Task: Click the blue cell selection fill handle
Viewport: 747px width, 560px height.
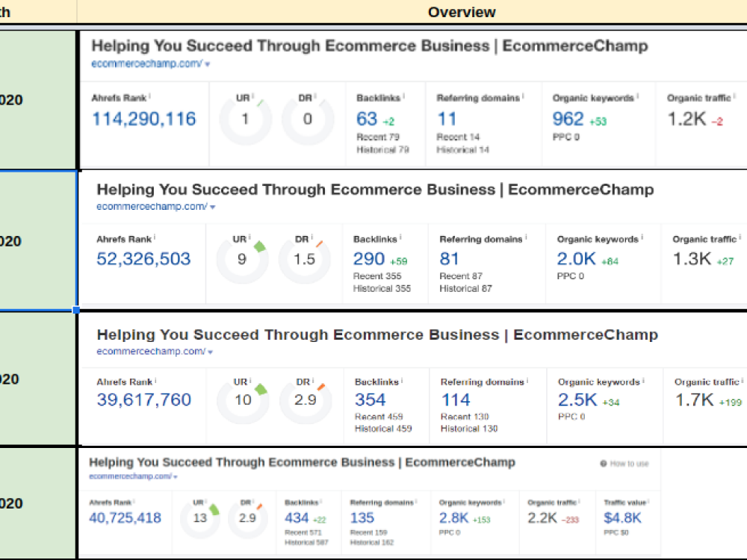Action: click(76, 309)
